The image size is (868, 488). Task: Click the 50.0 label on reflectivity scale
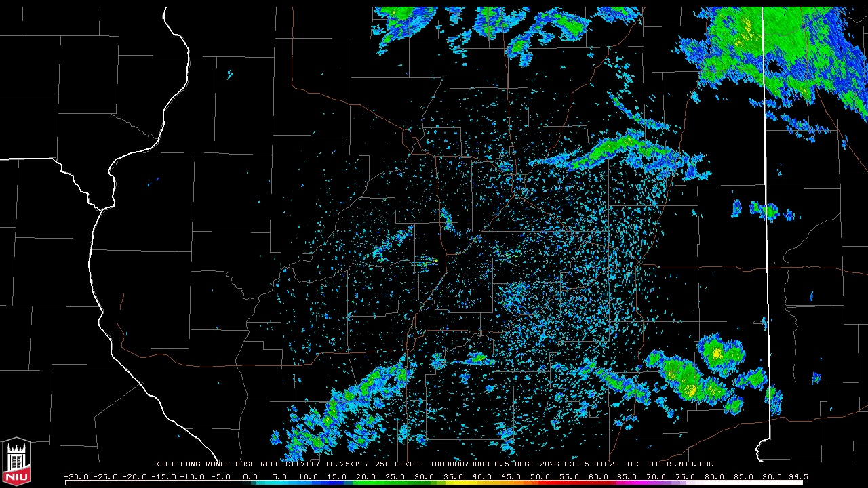(x=540, y=476)
